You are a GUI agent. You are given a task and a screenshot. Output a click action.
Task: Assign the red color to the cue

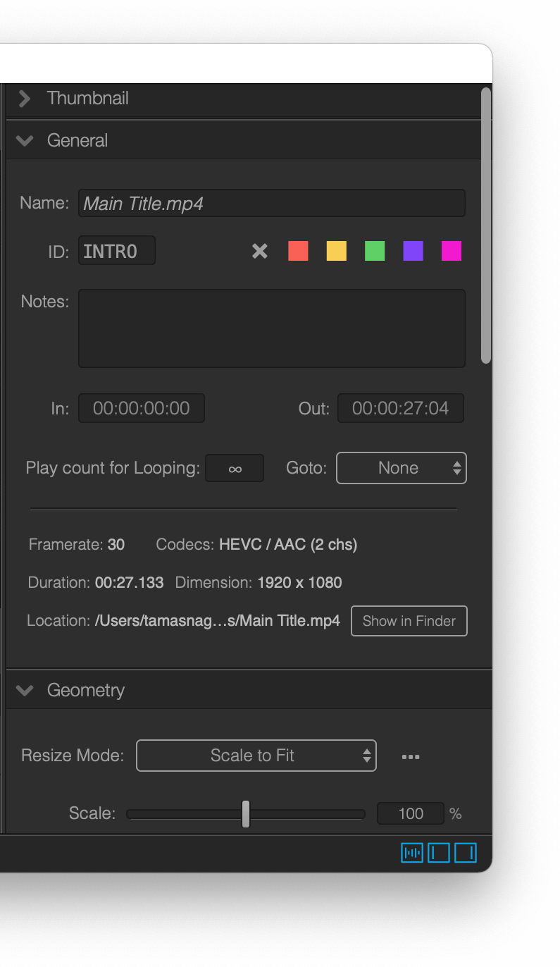click(x=297, y=250)
